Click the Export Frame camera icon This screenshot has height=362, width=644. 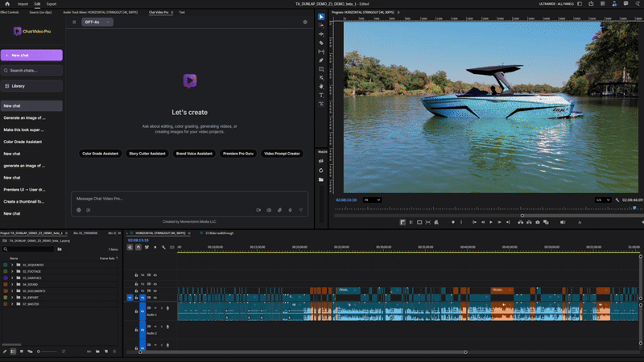pyautogui.click(x=537, y=223)
